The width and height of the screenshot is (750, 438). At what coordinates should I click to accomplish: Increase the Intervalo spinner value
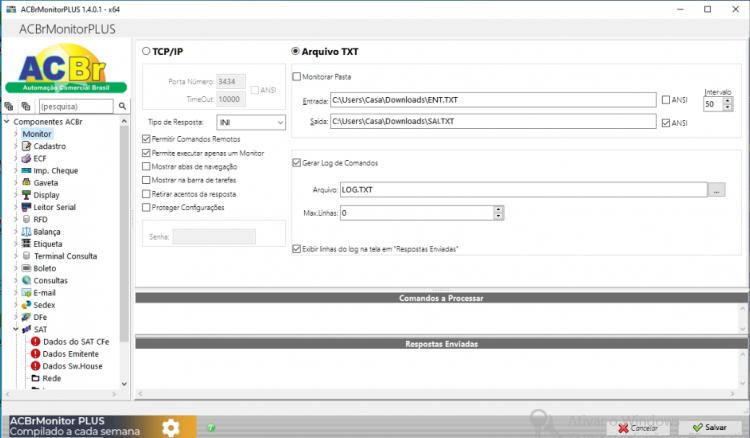pos(728,100)
